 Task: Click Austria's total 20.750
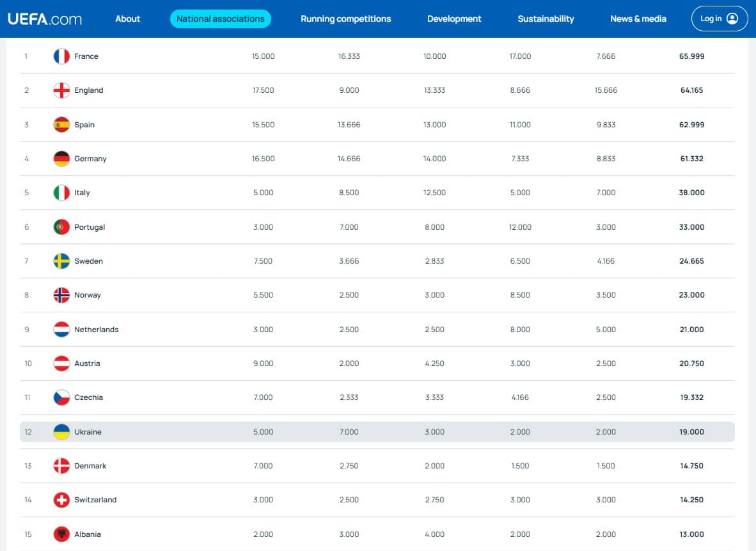(x=691, y=363)
